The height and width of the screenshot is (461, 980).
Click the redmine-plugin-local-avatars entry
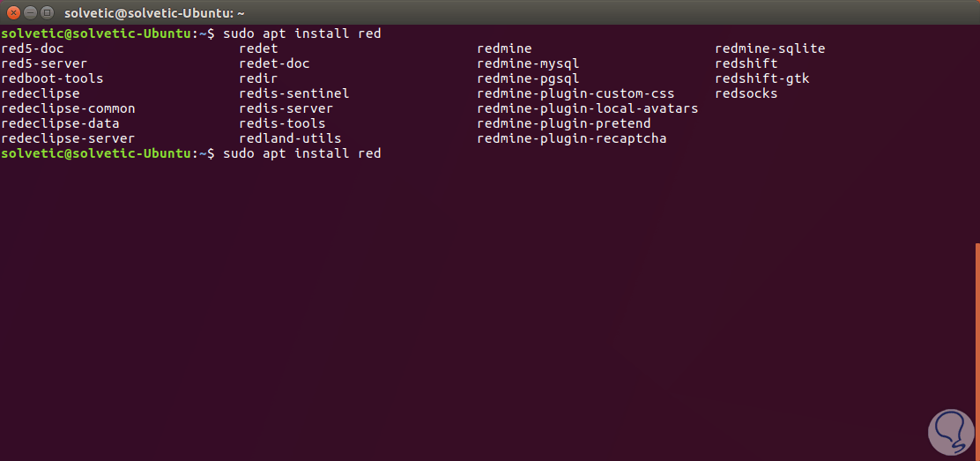(x=587, y=108)
